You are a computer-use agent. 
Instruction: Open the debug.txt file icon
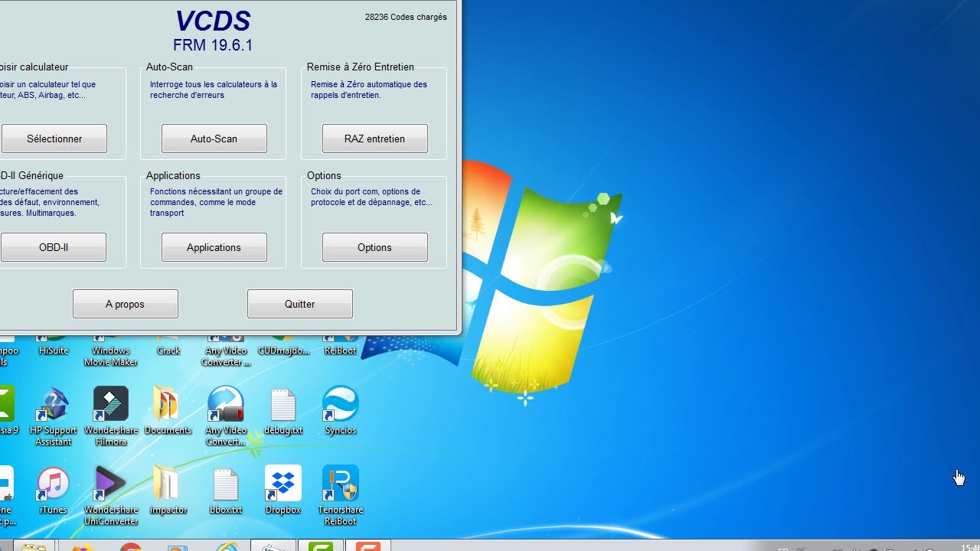283,411
